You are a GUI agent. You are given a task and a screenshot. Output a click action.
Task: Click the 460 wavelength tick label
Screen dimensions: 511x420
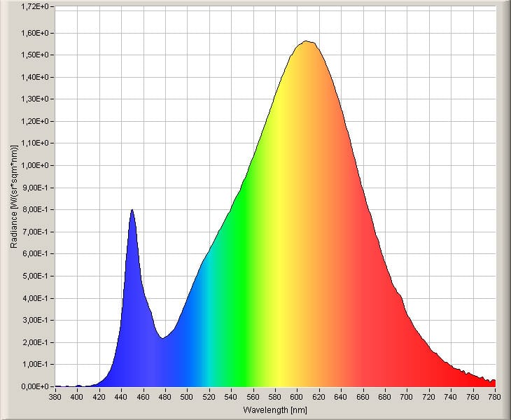coord(143,397)
